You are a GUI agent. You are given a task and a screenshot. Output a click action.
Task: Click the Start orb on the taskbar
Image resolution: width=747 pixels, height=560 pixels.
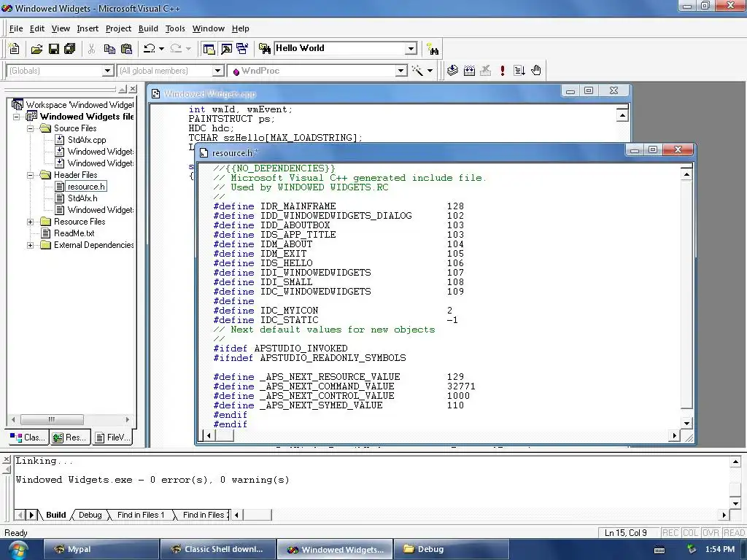click(x=18, y=550)
